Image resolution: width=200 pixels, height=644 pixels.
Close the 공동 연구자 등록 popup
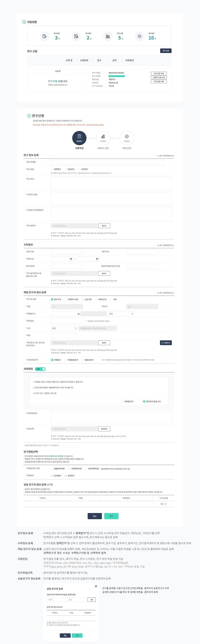click(x=96, y=586)
